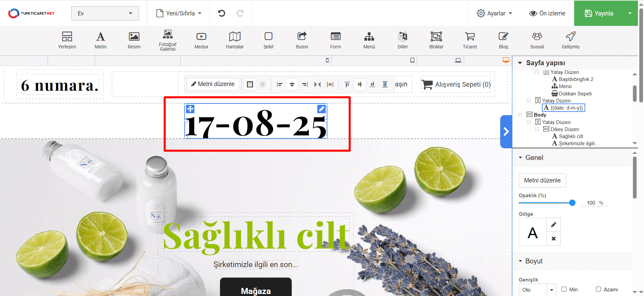Open the Gelişmiş advanced tool

coord(570,40)
